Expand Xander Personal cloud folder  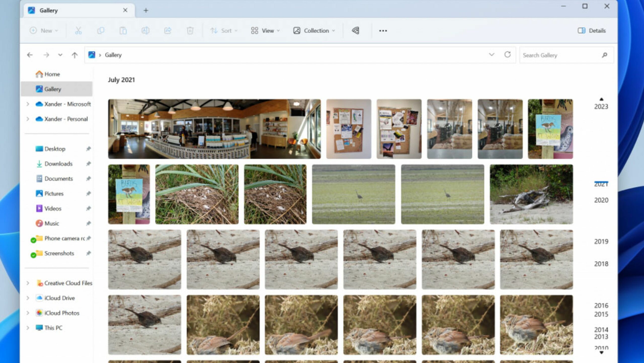pyautogui.click(x=28, y=119)
